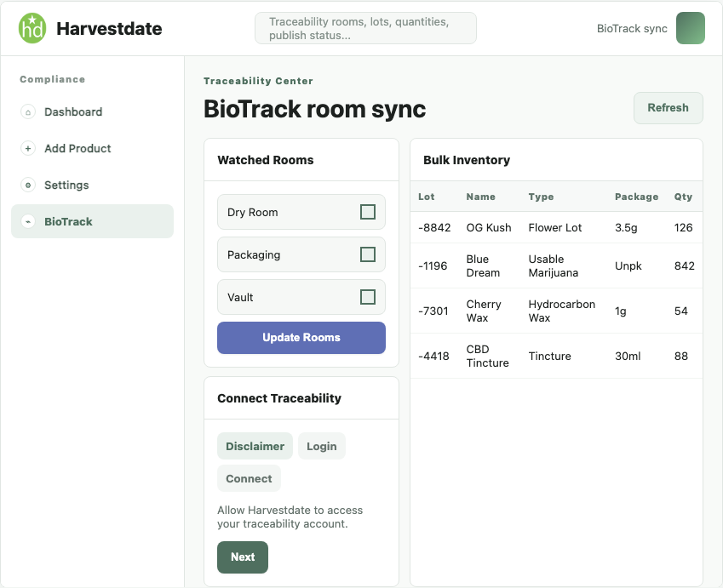Switch to the Login step tab
The image size is (723, 588).
pos(321,446)
